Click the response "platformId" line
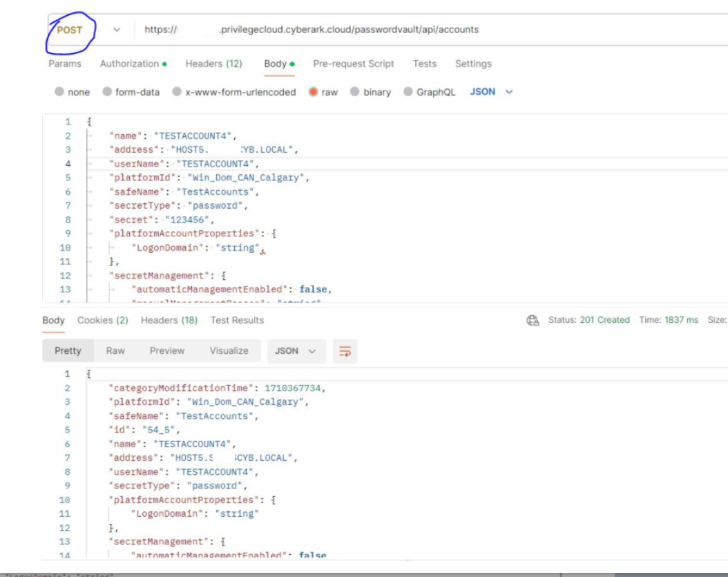Screen dimensions: 728x577 click(x=209, y=402)
